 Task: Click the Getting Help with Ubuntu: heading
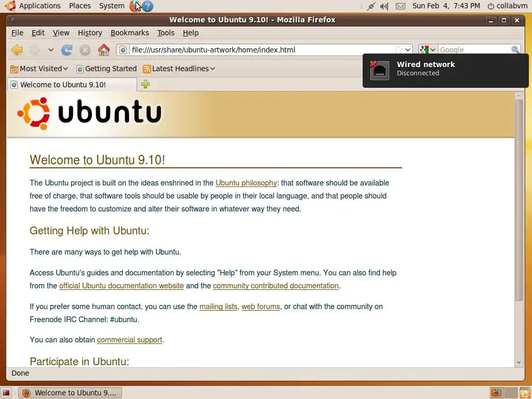coord(89,231)
